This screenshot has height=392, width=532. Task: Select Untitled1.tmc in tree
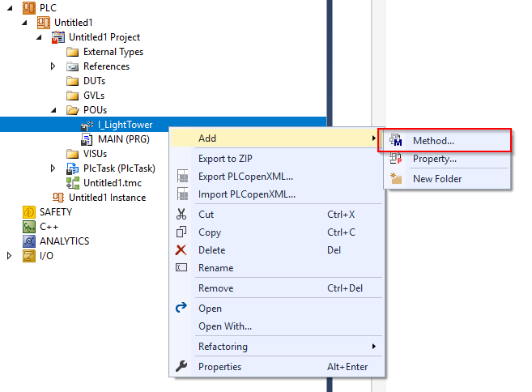pos(113,183)
